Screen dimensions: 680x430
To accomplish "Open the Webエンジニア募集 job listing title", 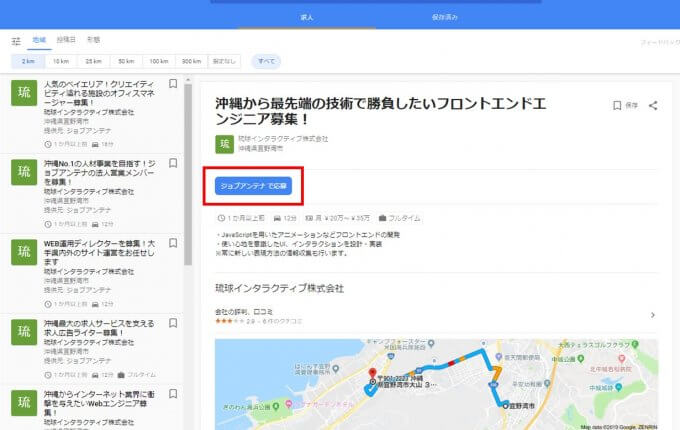I will [99, 404].
